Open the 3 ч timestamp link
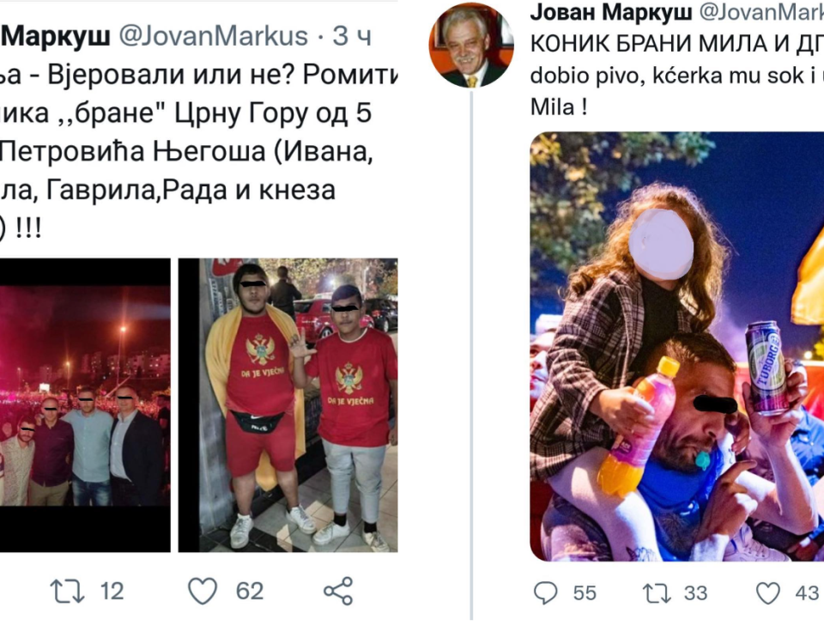 352,36
